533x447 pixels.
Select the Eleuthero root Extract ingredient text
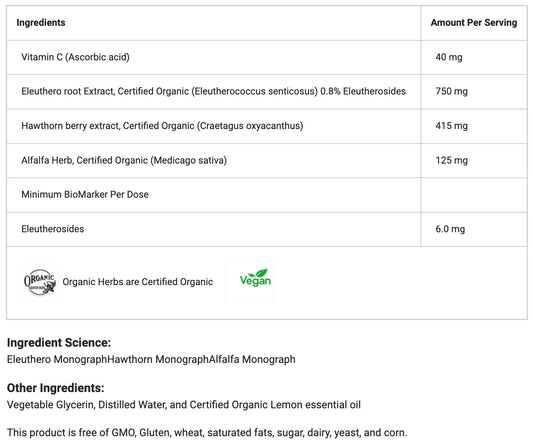coord(213,91)
